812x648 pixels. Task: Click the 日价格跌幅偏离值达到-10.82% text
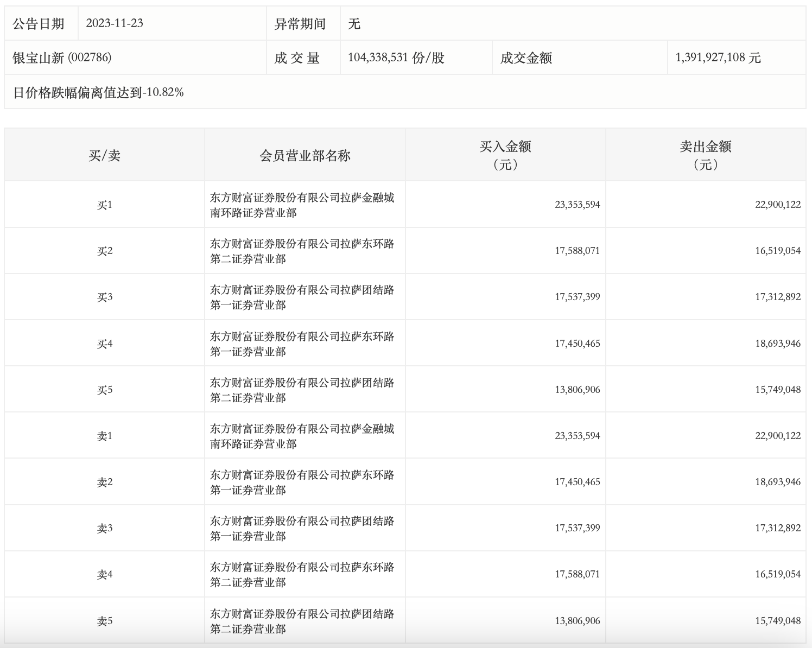pos(98,92)
